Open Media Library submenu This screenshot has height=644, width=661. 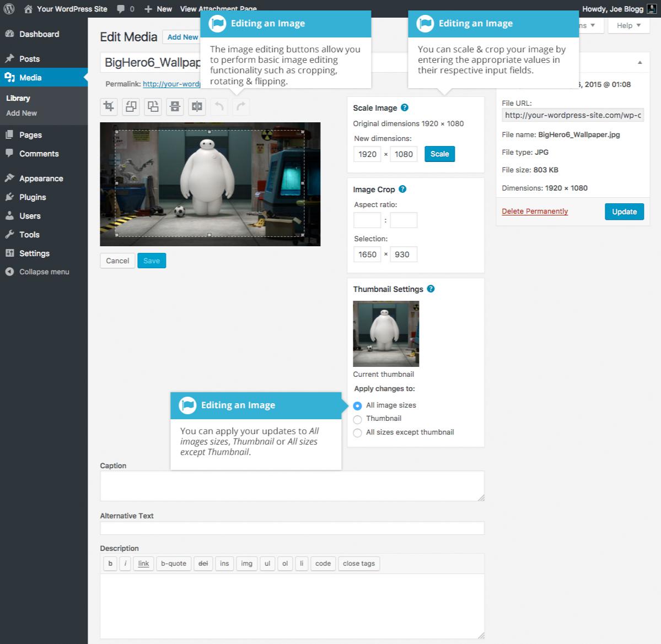point(18,98)
